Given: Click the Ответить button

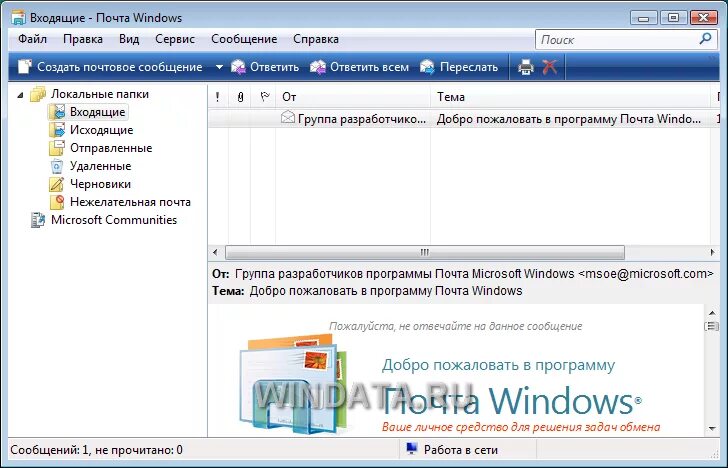Looking at the screenshot, I should [x=265, y=67].
